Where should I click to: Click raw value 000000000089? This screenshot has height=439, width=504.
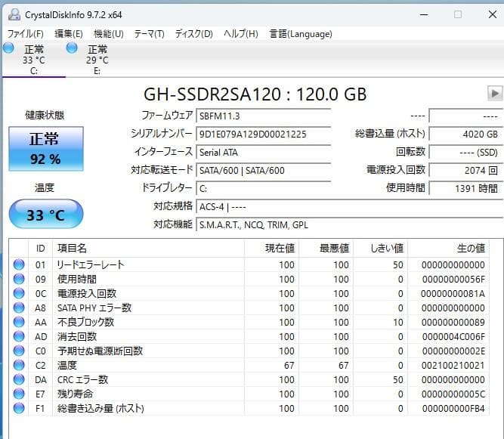coord(453,323)
